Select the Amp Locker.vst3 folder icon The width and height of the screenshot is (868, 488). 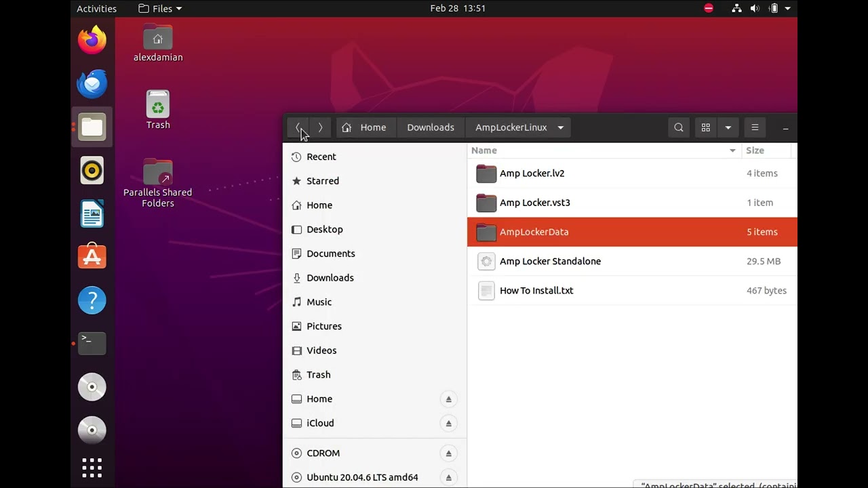pyautogui.click(x=486, y=203)
